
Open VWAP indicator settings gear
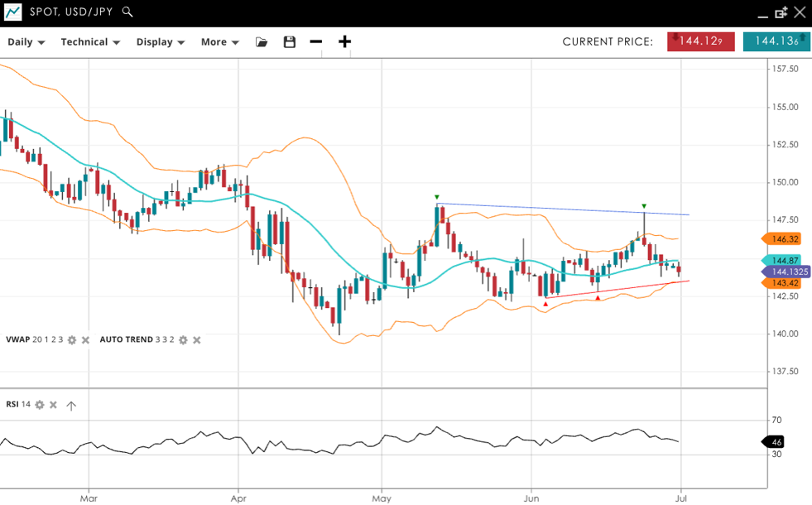72,340
